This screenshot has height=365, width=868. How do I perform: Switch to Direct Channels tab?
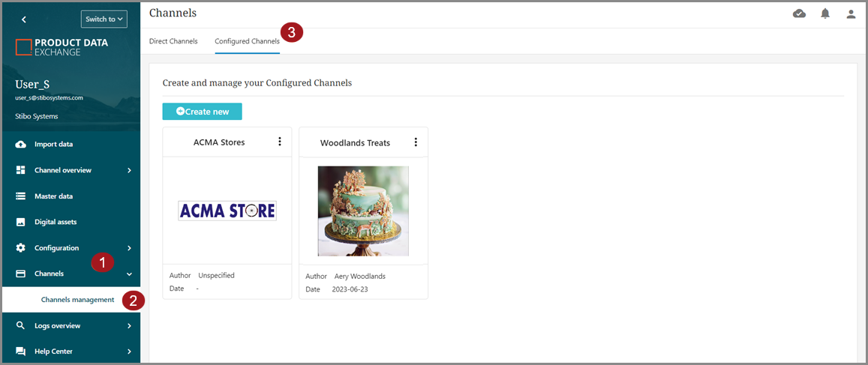[173, 41]
